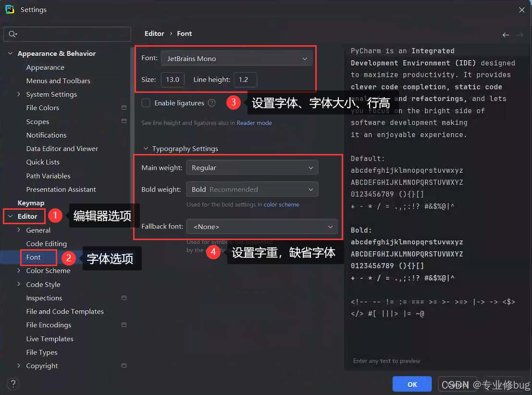Screen dimensions: 532x395
Task: Open Presentation Assistant settings
Action: click(61, 190)
